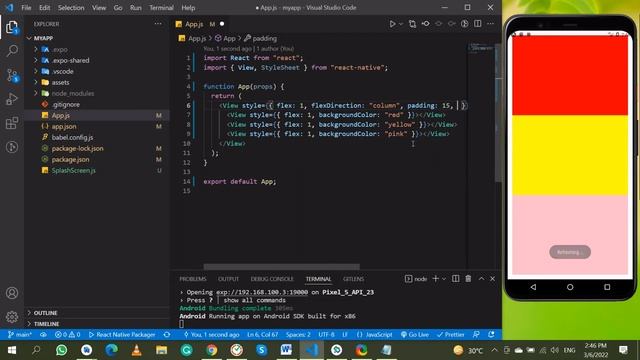Click the Split Editor Right icon
Image resolution: width=640 pixels, height=360 pixels.
pyautogui.click(x=478, y=24)
